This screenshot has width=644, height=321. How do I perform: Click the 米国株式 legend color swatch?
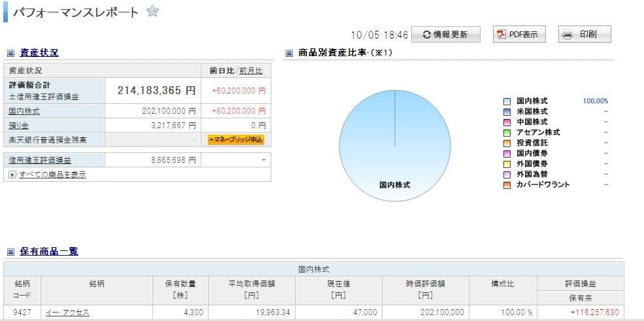(507, 112)
